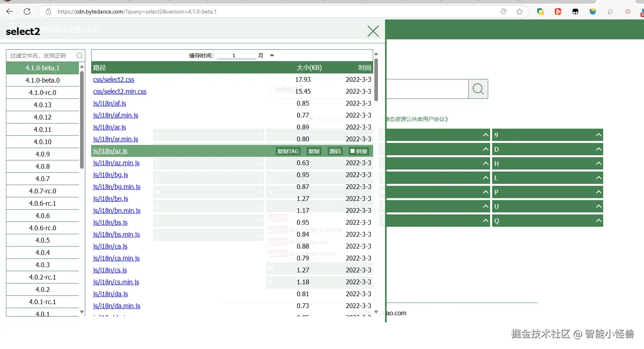Open the js/i18n/bn.min.js link
This screenshot has width=644, height=349.
click(x=117, y=210)
